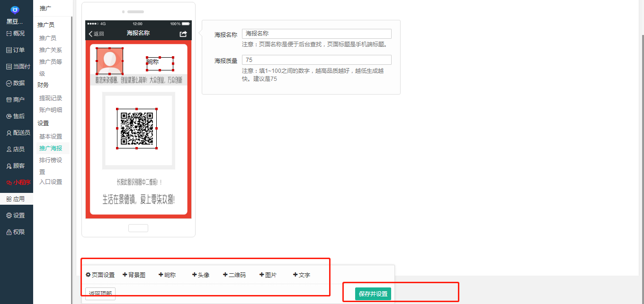The width and height of the screenshot is (644, 304).
Task: Click 返回 back arrow in phone preview
Action: pos(96,34)
